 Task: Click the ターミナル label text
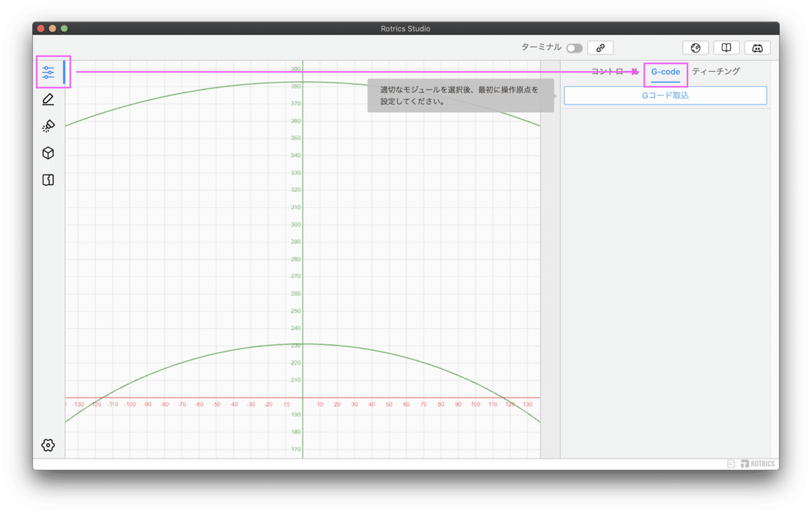tap(541, 47)
